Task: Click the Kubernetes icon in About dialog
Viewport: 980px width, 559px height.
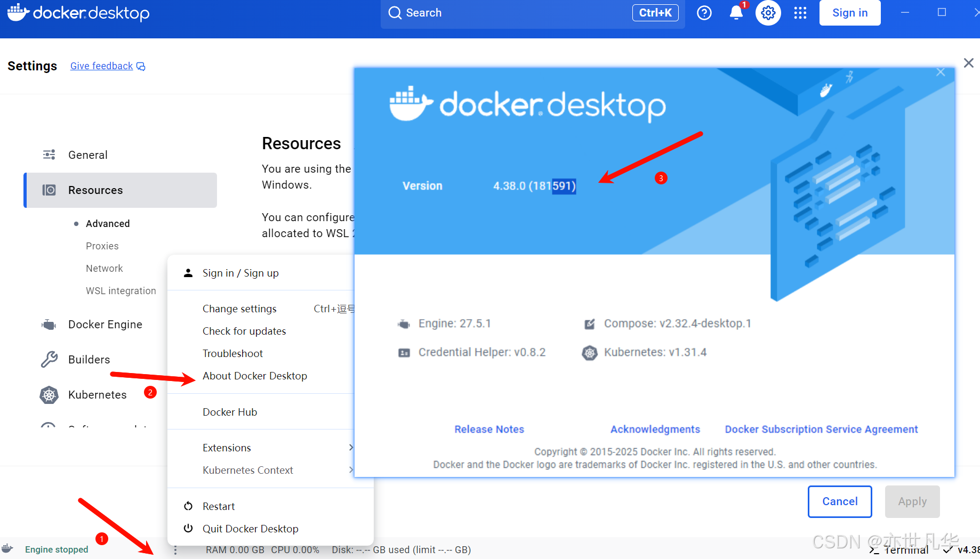Action: point(590,353)
